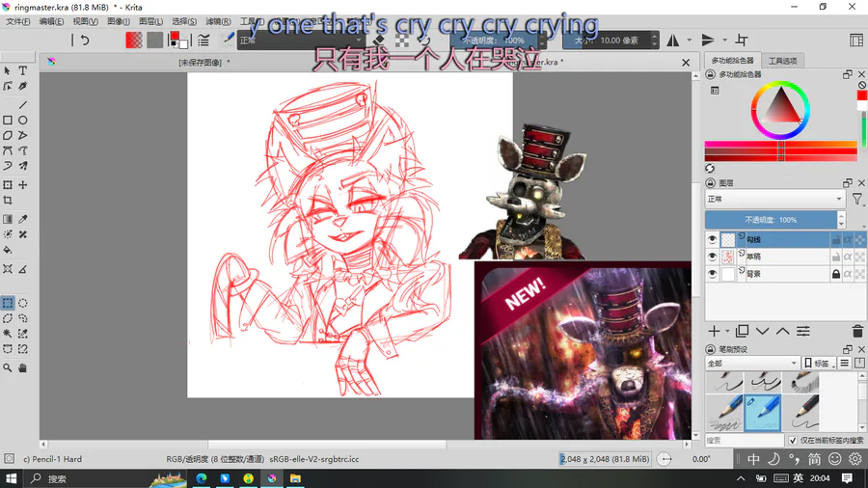The image size is (868, 488).
Task: Hide the 背景 layer eye icon
Action: coord(712,274)
